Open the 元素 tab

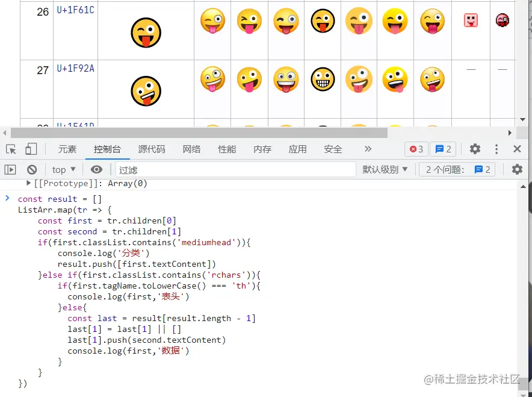tap(67, 149)
